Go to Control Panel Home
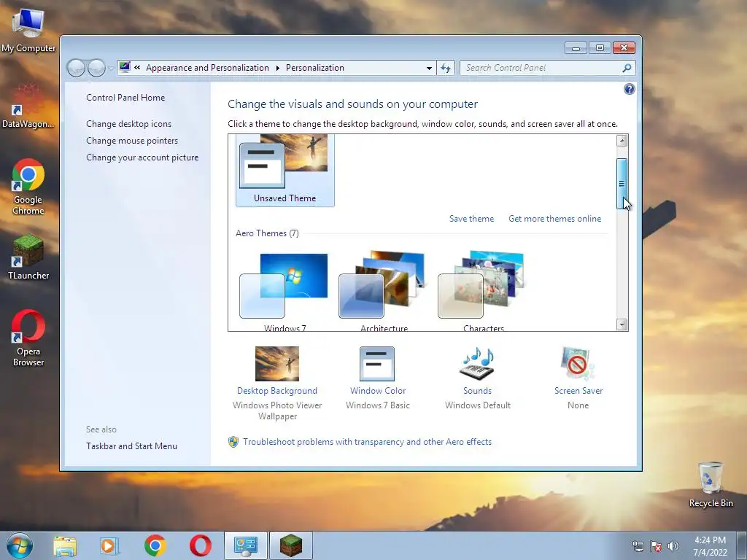Image resolution: width=747 pixels, height=560 pixels. (125, 98)
